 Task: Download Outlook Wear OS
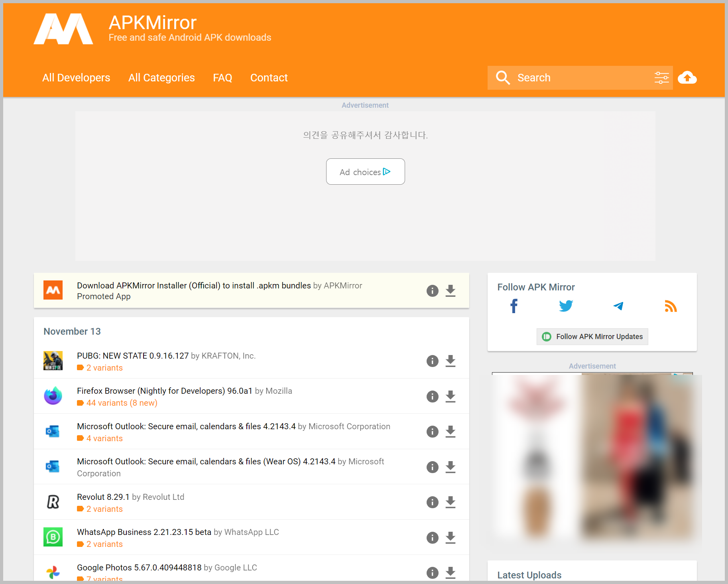pyautogui.click(x=451, y=467)
